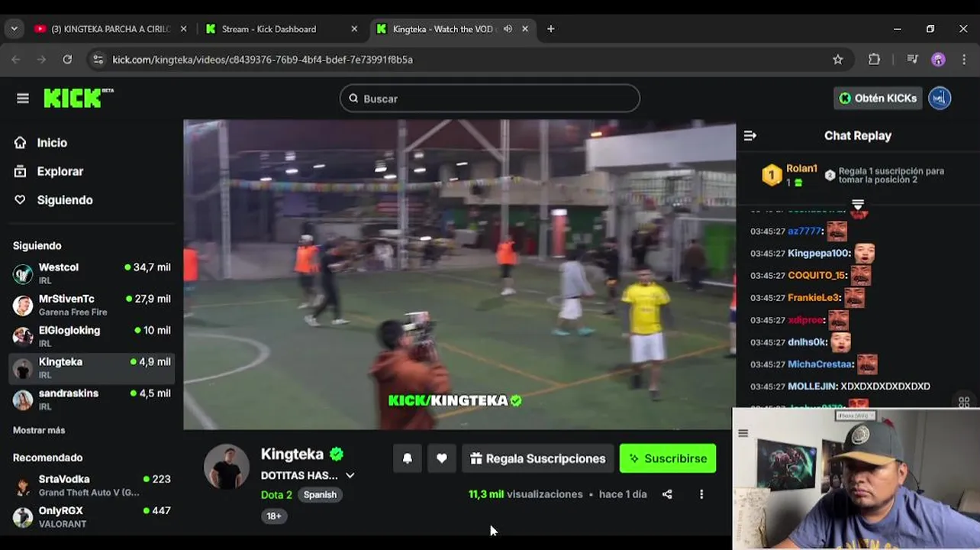Open the MrStivenTc channel in the sidebar
The width and height of the screenshot is (980, 550).
click(92, 305)
